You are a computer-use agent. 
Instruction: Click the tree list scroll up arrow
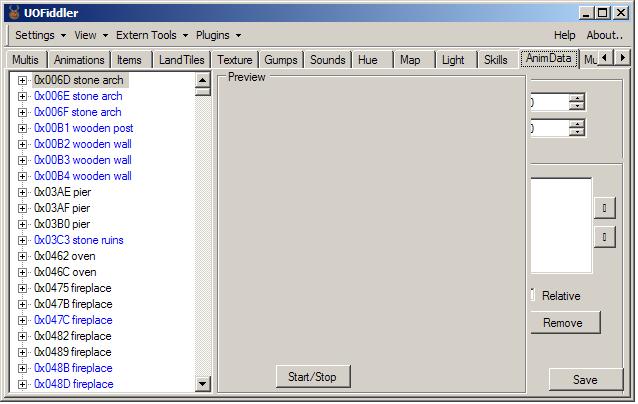202,80
